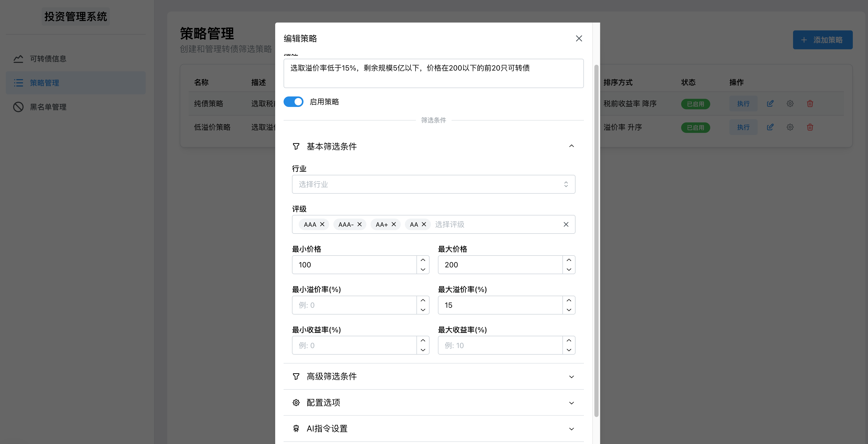The height and width of the screenshot is (444, 868).
Task: Decrease 最小价格 with down arrow
Action: pos(423,269)
